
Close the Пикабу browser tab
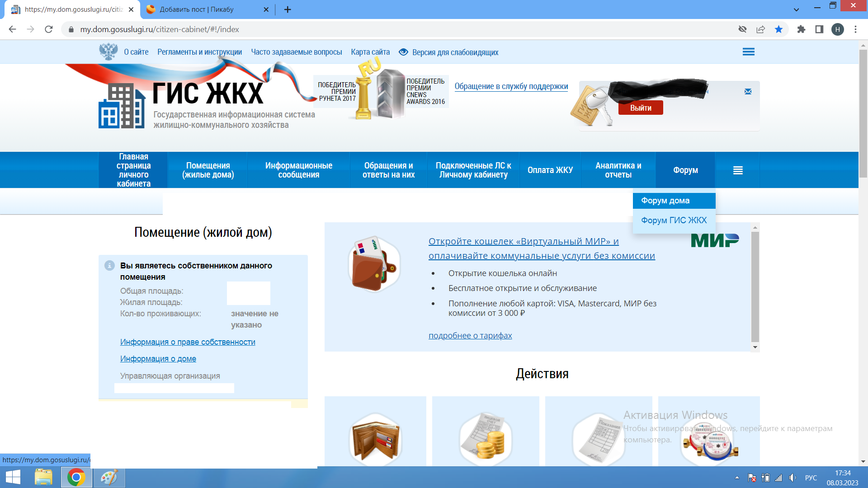click(x=266, y=9)
